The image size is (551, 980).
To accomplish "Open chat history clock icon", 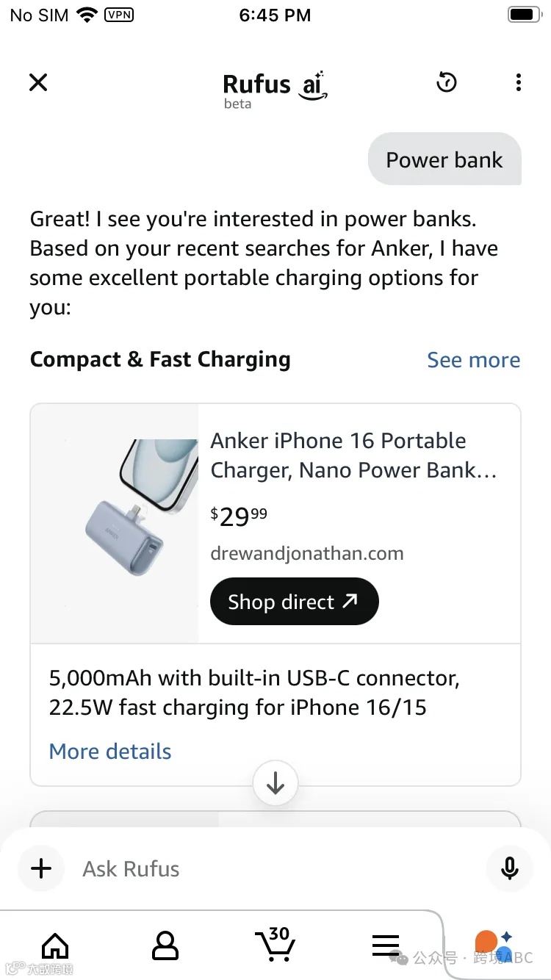I will 446,82.
